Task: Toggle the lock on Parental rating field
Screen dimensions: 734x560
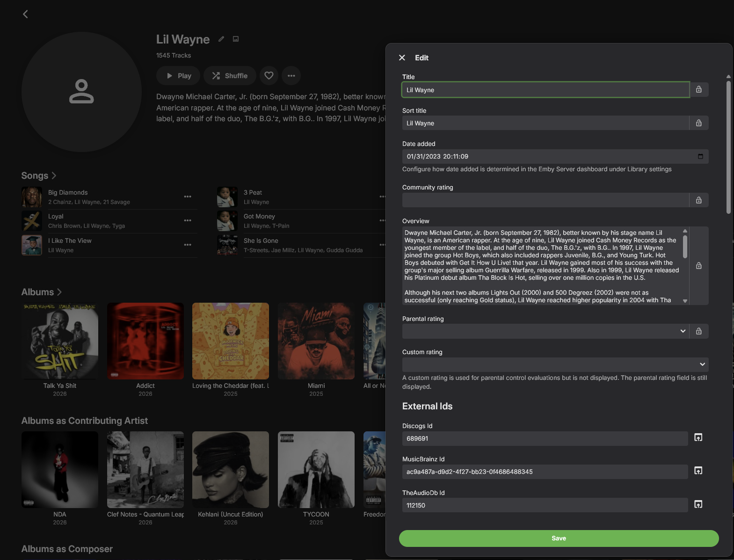Action: (x=698, y=331)
